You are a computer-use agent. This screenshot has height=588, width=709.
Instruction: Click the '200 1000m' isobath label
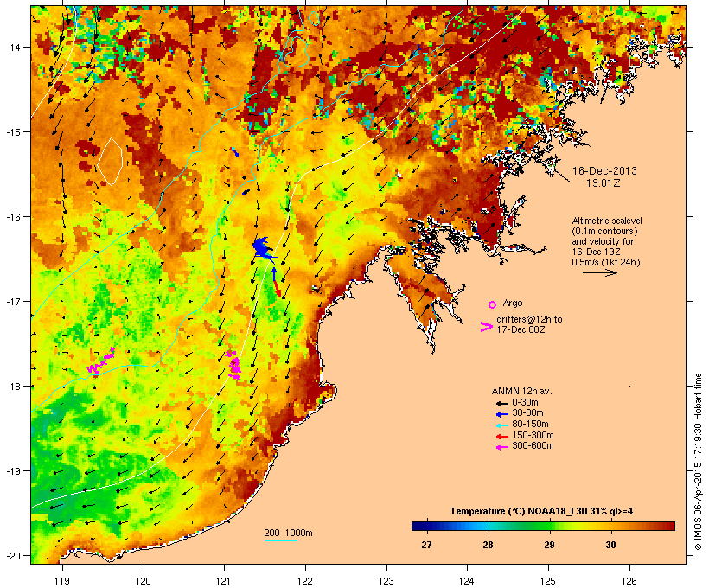click(x=288, y=533)
